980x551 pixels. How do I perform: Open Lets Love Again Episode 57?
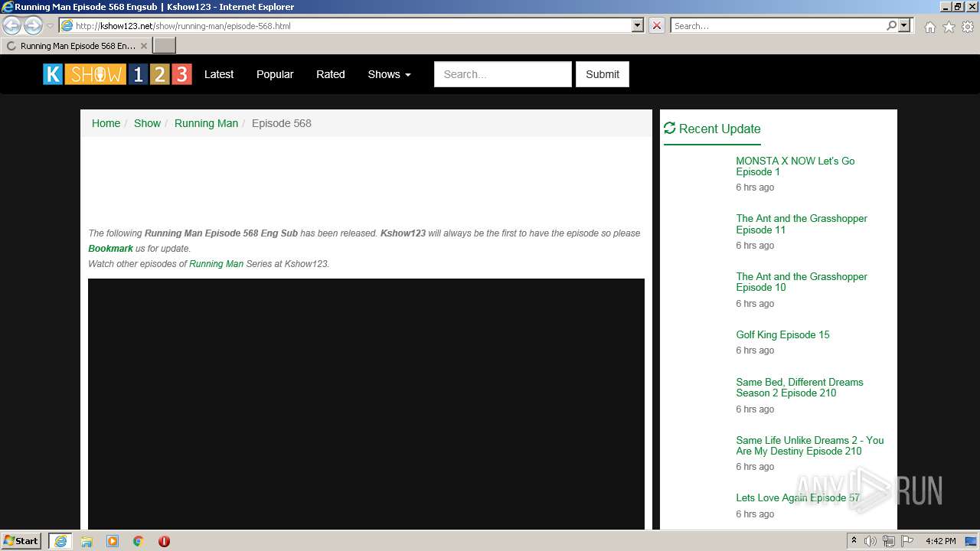pos(798,497)
